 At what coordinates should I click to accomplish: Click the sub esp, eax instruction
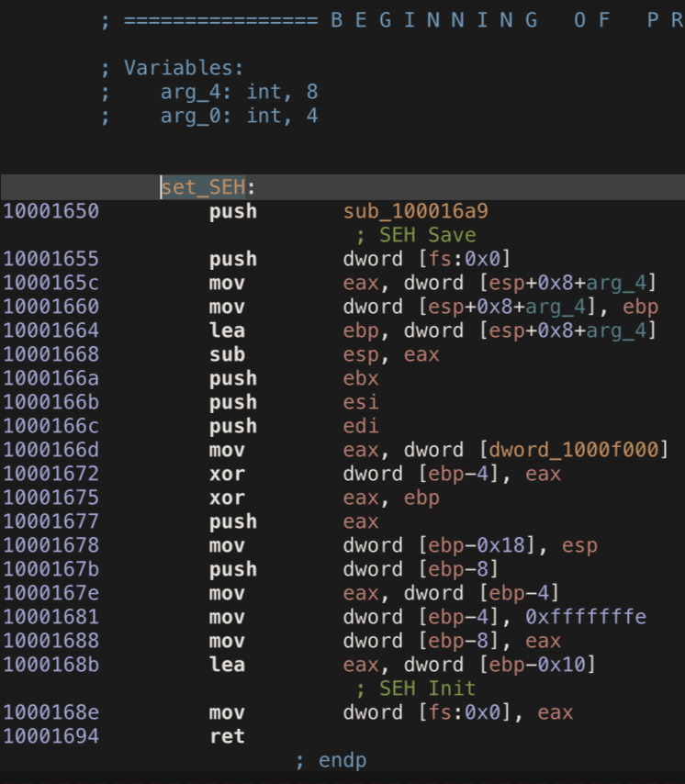(x=324, y=354)
